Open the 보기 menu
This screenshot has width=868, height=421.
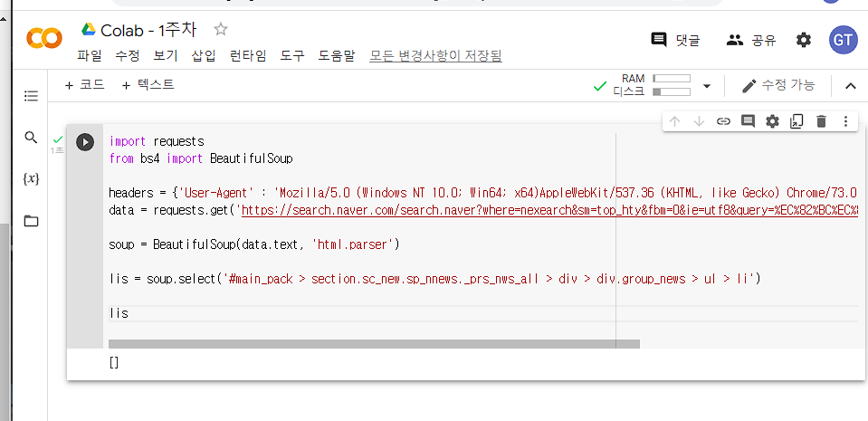(166, 56)
